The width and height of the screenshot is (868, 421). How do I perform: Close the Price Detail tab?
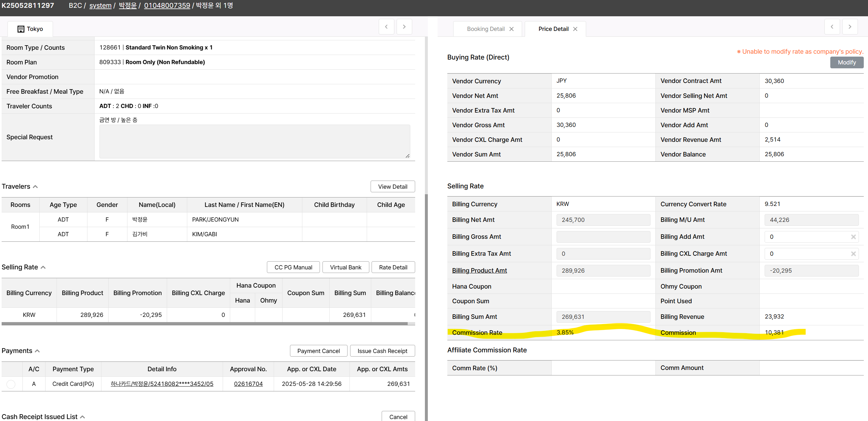tap(575, 29)
